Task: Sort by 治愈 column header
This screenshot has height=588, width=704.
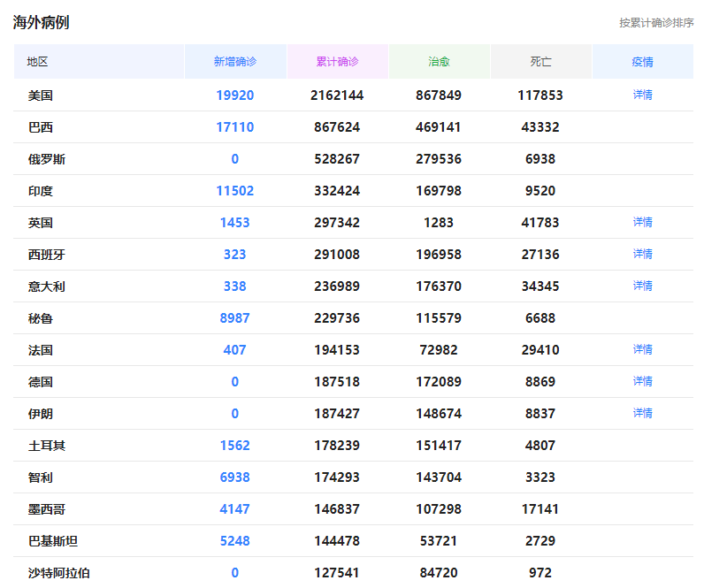Action: 439,62
